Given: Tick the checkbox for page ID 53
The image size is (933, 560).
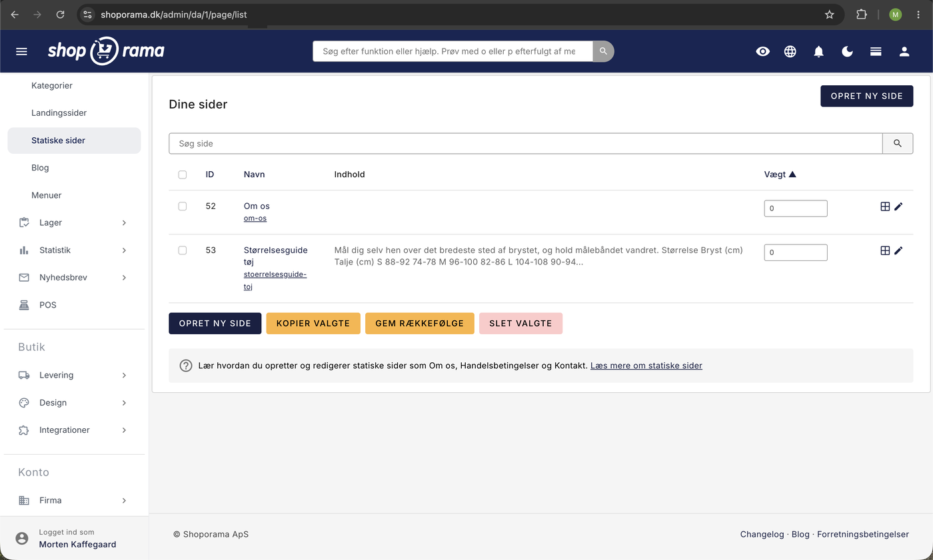Looking at the screenshot, I should tap(183, 250).
